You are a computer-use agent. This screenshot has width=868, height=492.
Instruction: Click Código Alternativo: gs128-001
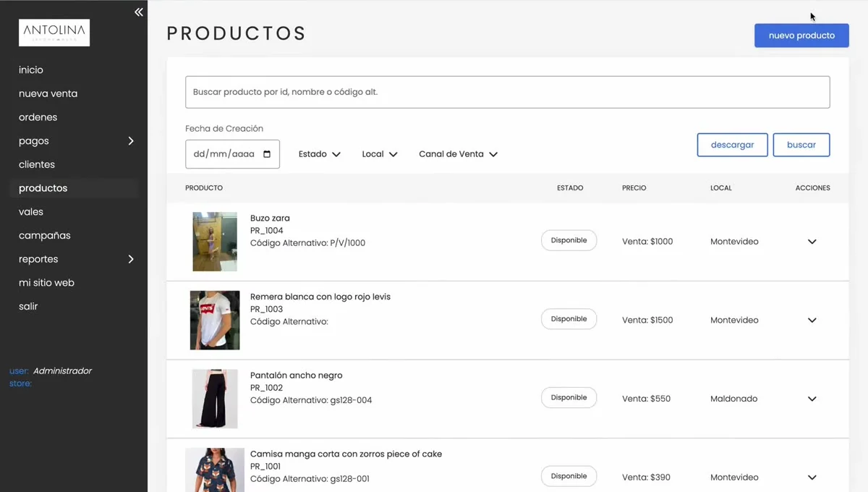(310, 479)
